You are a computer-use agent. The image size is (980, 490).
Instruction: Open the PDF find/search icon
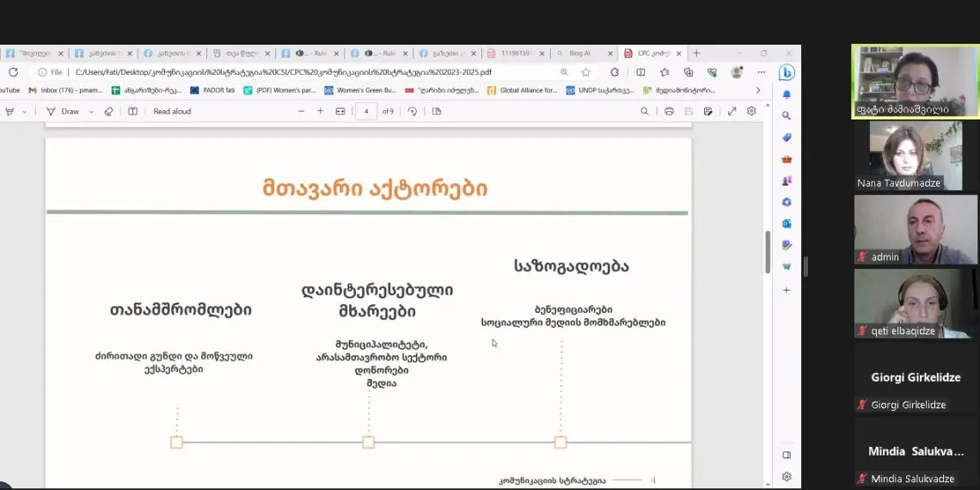pyautogui.click(x=645, y=111)
